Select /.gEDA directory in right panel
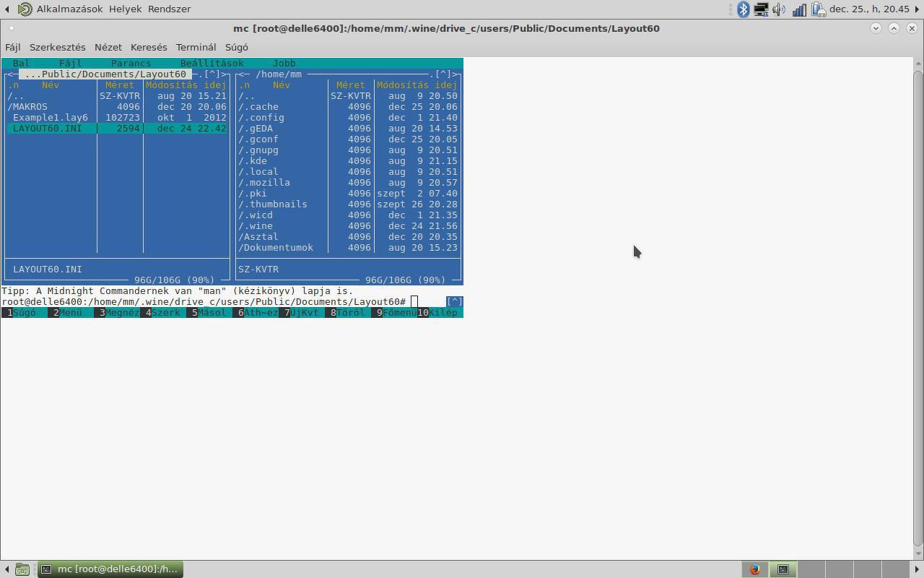This screenshot has height=578, width=924. coord(348,128)
